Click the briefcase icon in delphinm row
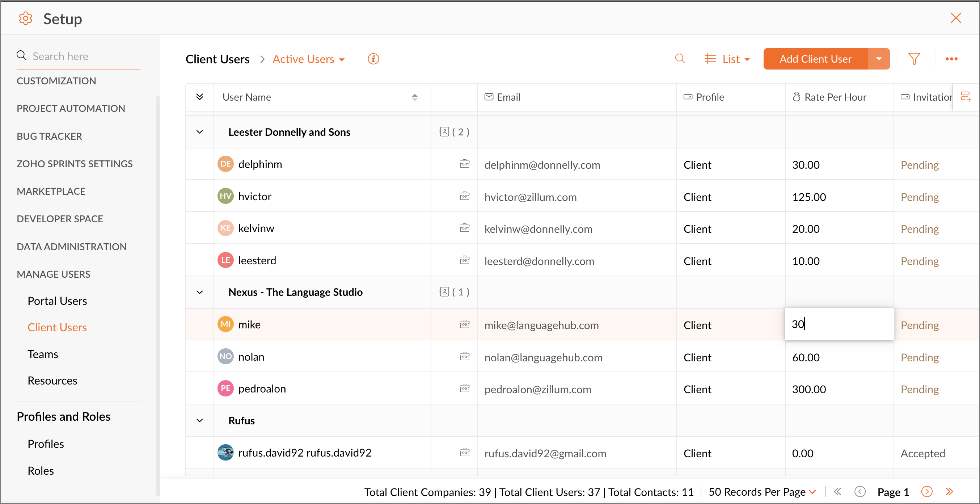980x504 pixels. pyautogui.click(x=465, y=164)
